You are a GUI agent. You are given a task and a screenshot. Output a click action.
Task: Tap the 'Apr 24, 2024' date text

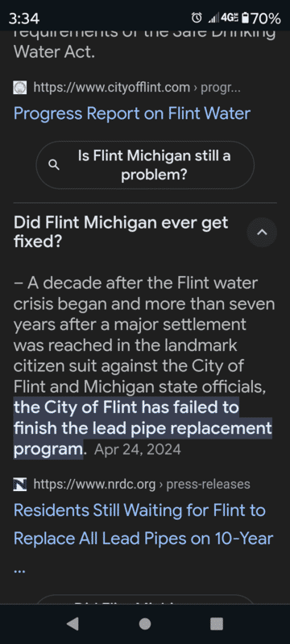pyautogui.click(x=137, y=449)
